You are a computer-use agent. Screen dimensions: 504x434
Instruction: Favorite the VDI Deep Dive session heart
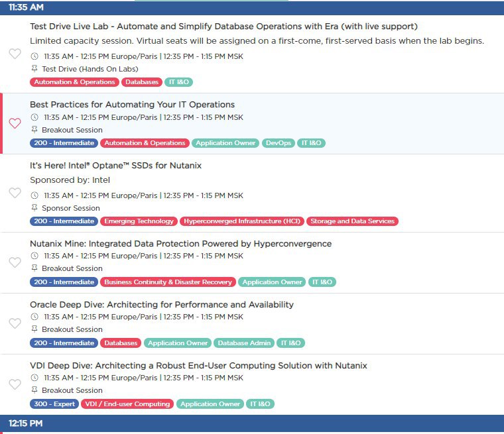tap(15, 384)
